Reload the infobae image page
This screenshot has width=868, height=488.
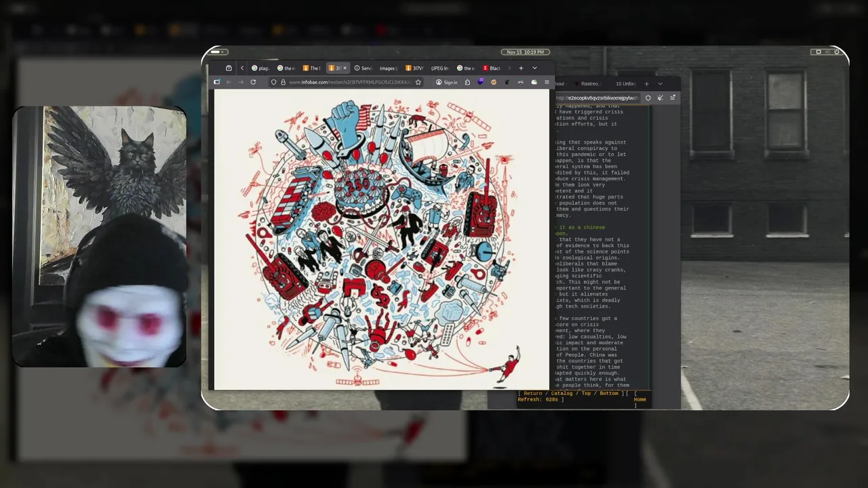point(253,82)
